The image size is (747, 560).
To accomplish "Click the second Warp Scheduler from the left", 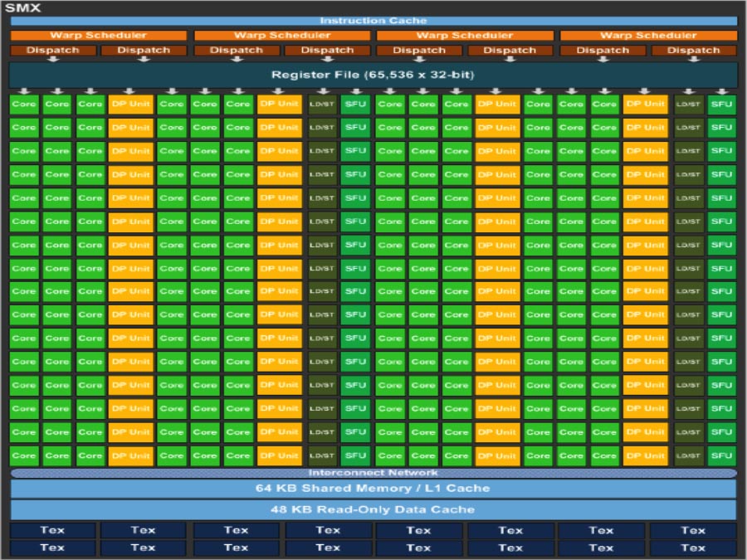I will 282,36.
